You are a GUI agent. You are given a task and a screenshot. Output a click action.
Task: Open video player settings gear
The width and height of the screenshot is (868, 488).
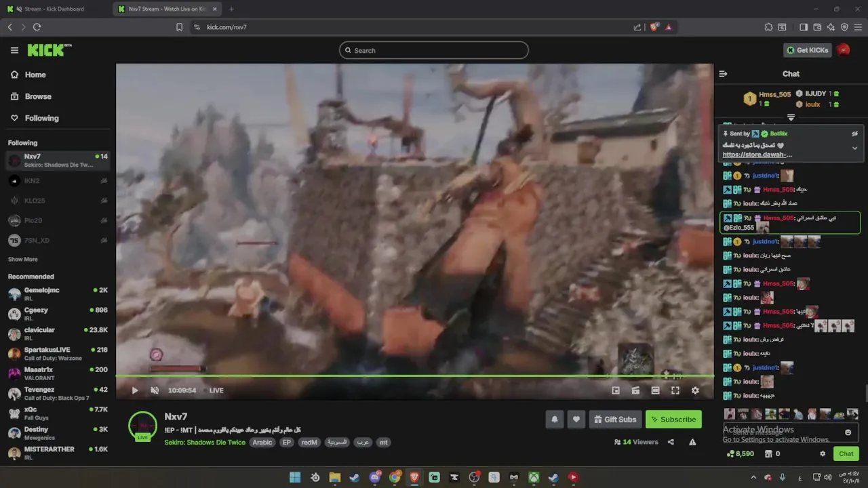point(695,390)
